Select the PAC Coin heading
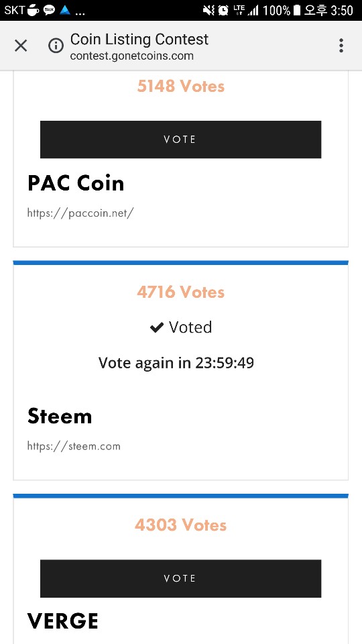The height and width of the screenshot is (644, 362). [x=76, y=183]
